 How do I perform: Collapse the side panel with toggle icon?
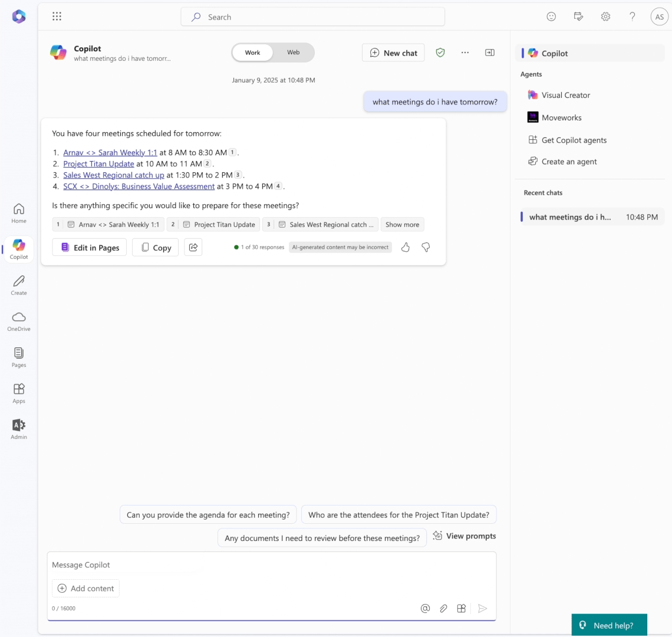click(490, 52)
